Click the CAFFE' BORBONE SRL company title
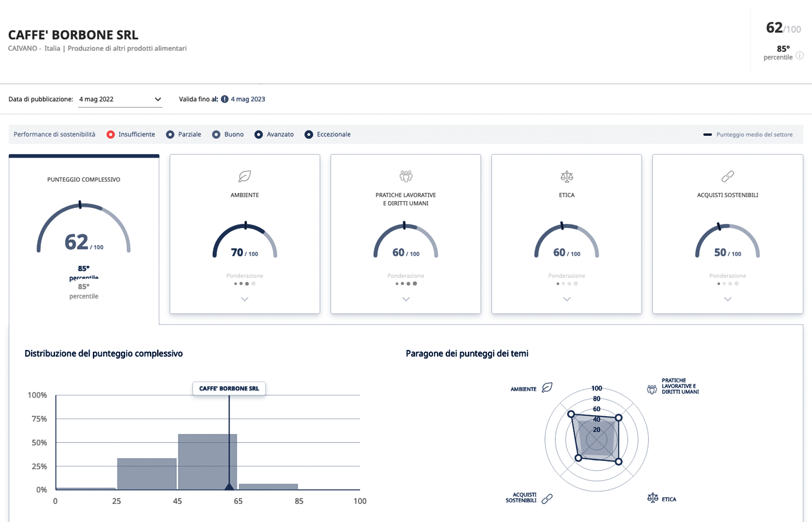This screenshot has width=812, height=522. click(x=73, y=35)
